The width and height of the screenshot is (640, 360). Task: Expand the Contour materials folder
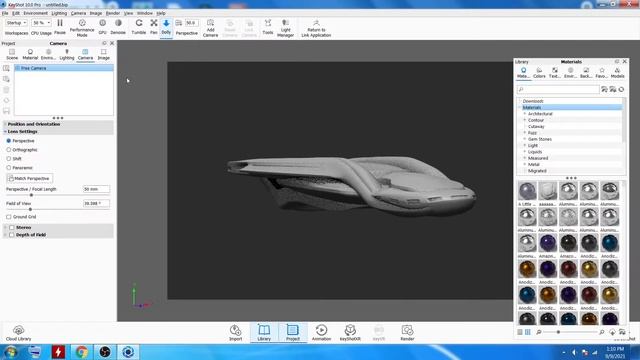[x=524, y=120]
